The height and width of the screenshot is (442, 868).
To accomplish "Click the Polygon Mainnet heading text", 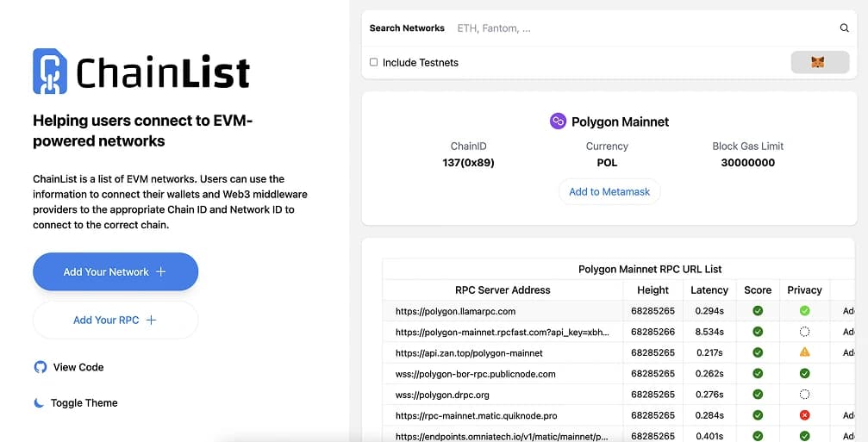I will [620, 121].
